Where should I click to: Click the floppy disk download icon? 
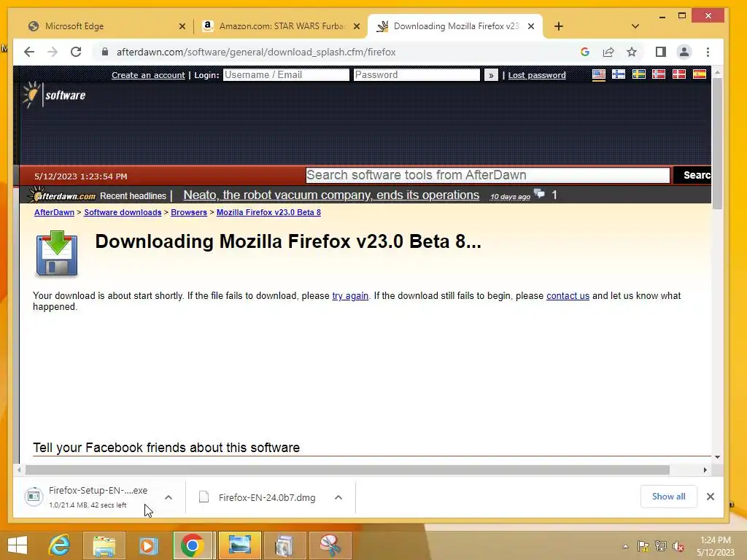click(57, 253)
